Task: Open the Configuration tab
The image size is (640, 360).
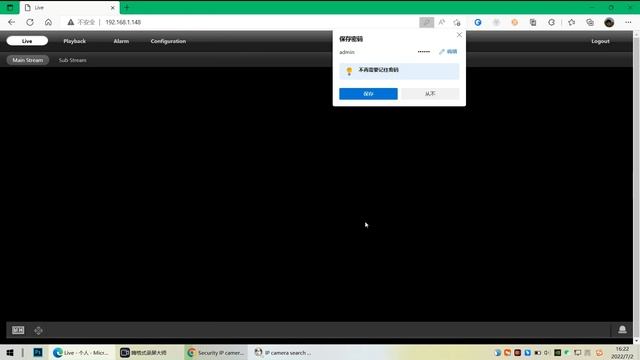Action: (168, 41)
